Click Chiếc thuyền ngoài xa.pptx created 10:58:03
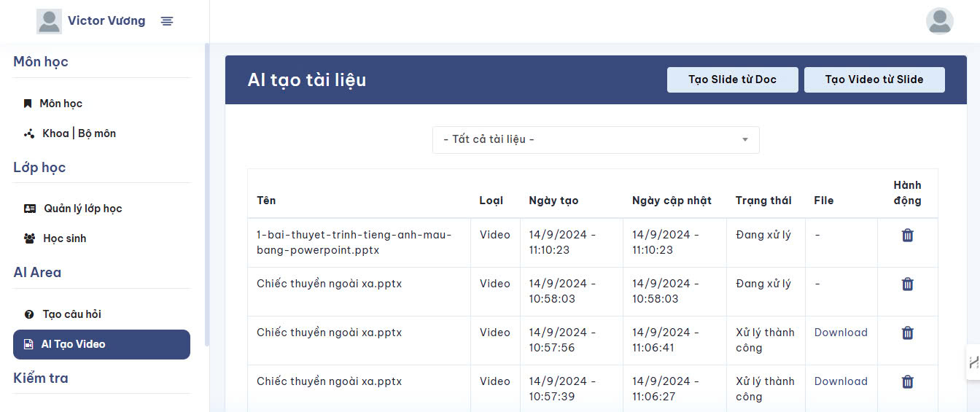980x412 pixels. (x=330, y=284)
